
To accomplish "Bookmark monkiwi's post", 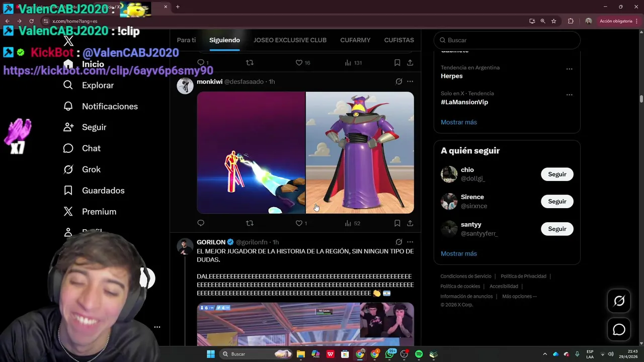I will (x=397, y=223).
